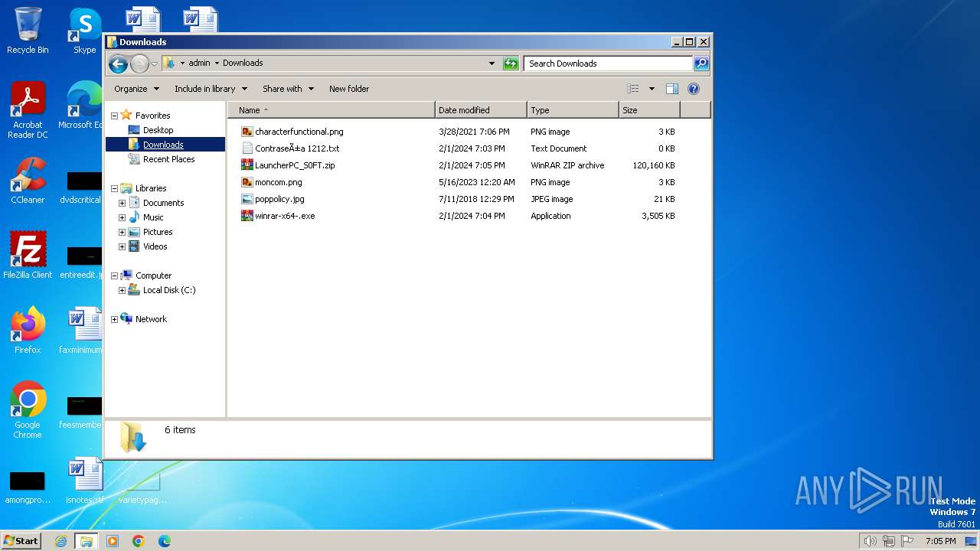Screen dimensions: 980x551
Task: Toggle the preview pane
Action: point(672,89)
